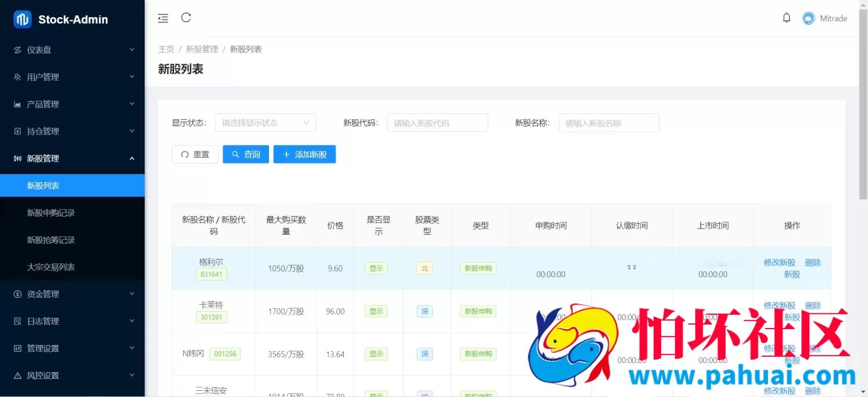Click the 用户管理 user icon

coord(18,77)
